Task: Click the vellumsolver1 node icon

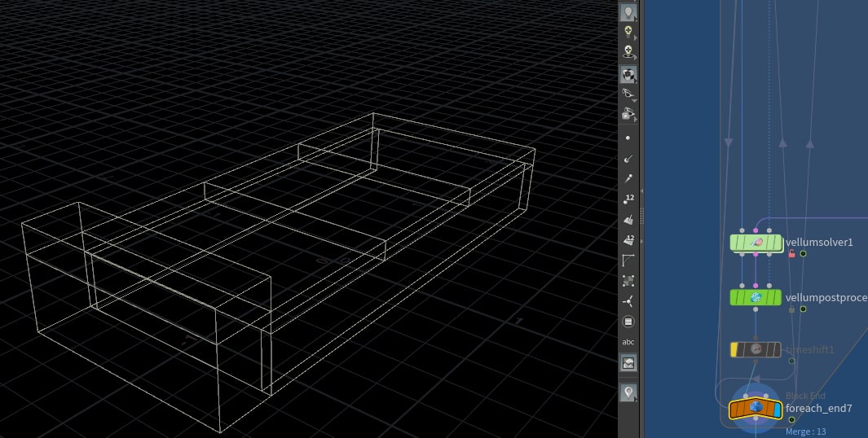Action: pyautogui.click(x=756, y=243)
